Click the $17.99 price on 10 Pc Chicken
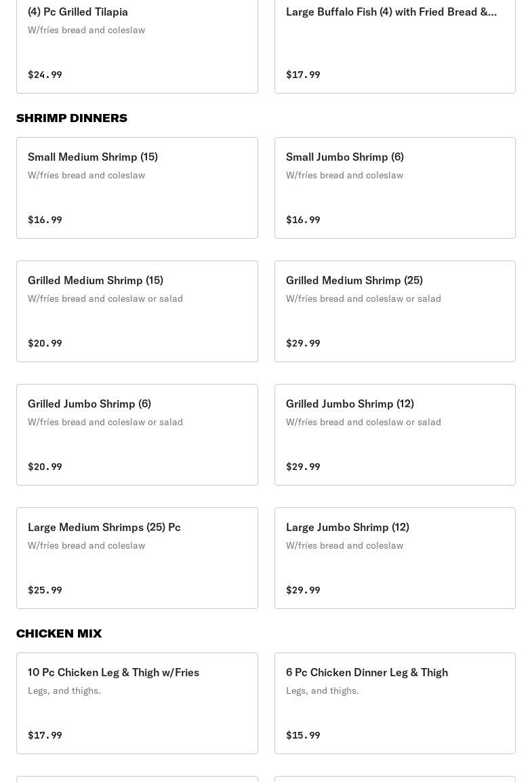The height and width of the screenshot is (782, 532). [x=45, y=735]
